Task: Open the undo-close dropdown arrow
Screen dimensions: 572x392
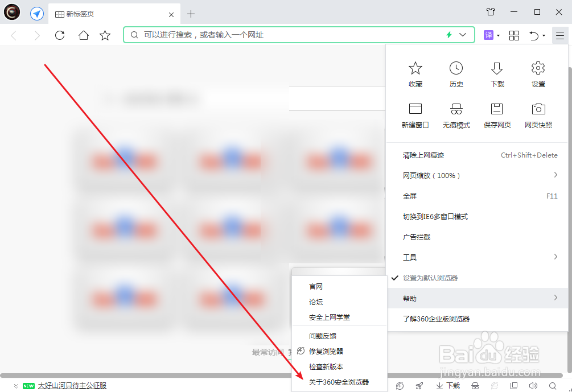Action: [x=544, y=36]
